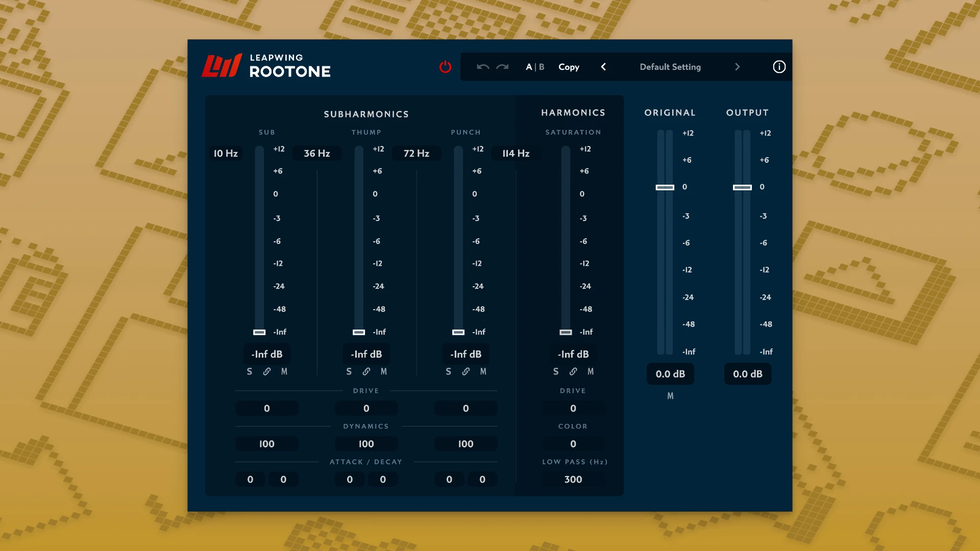Click the Punch Drive value field
This screenshot has height=551, width=980.
[466, 408]
